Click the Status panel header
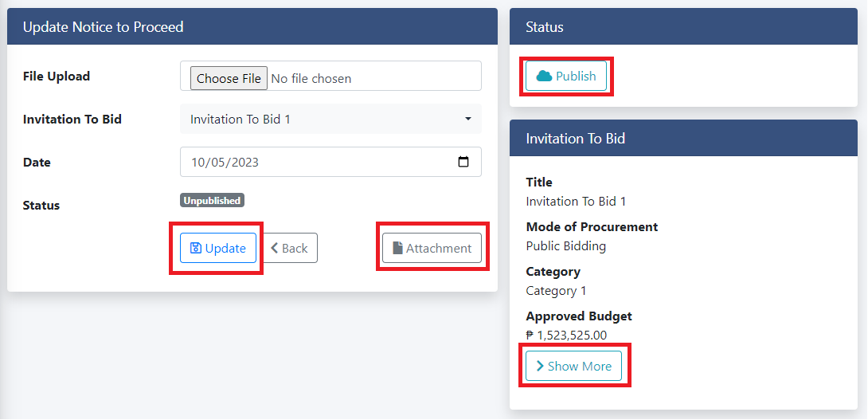This screenshot has width=868, height=420. [x=683, y=26]
